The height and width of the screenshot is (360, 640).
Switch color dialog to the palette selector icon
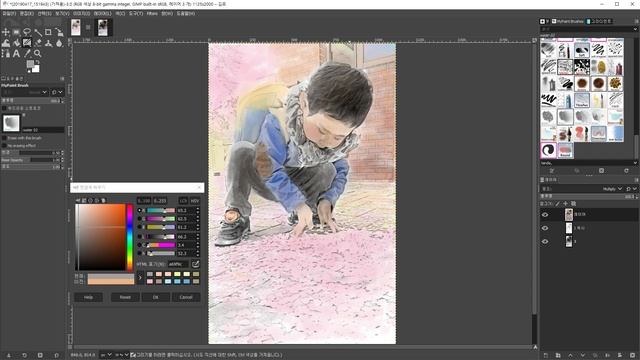click(104, 200)
